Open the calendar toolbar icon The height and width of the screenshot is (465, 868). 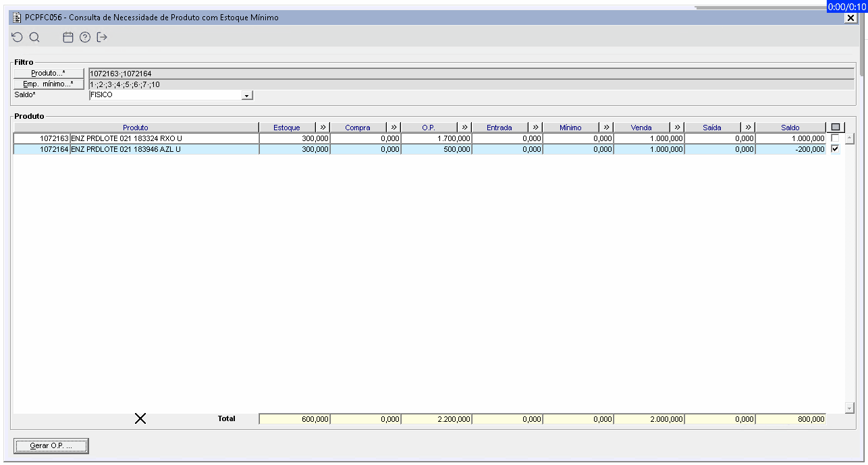[x=68, y=38]
